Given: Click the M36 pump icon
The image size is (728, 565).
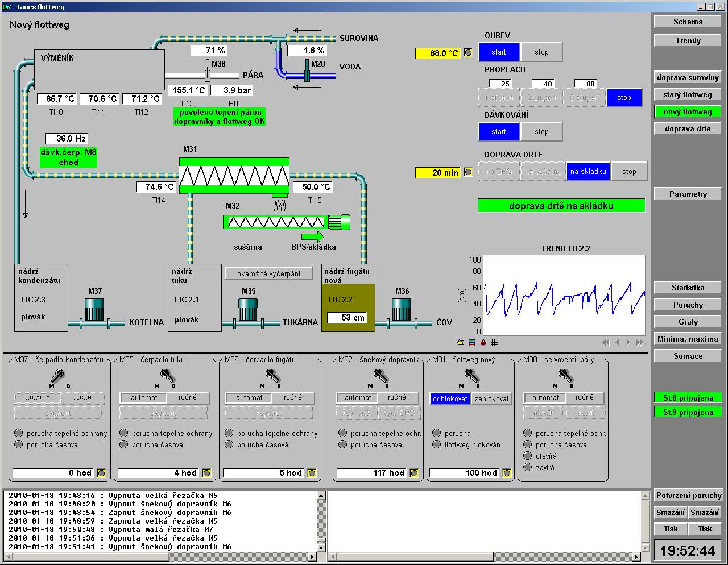Looking at the screenshot, I should (402, 310).
